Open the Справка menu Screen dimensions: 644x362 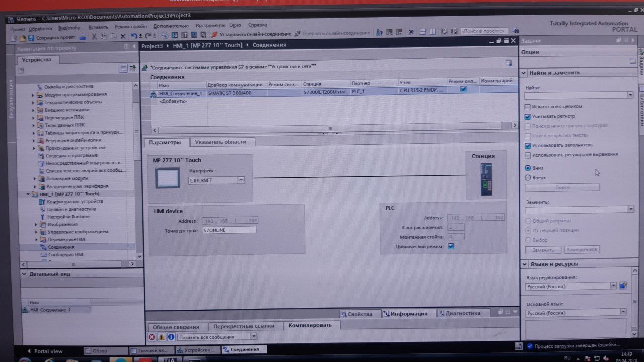(258, 25)
